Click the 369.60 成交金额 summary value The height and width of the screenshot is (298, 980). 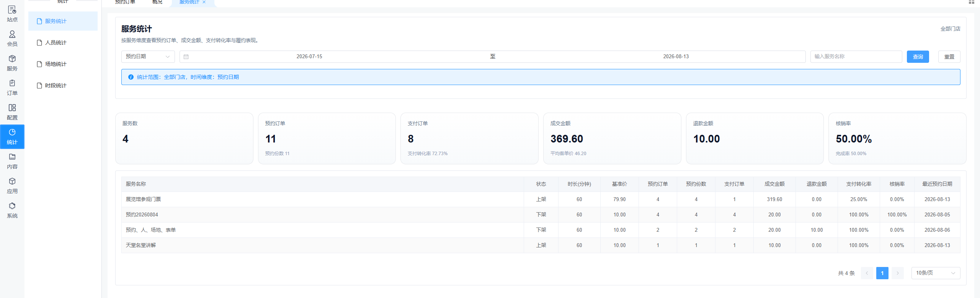(567, 139)
